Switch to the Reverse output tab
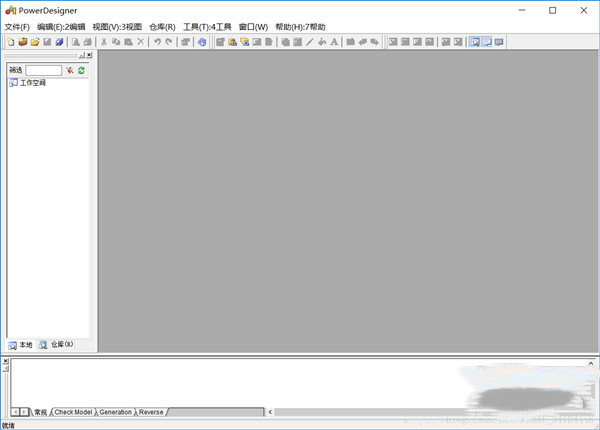Screen dimensions: 600x430 pos(151,412)
